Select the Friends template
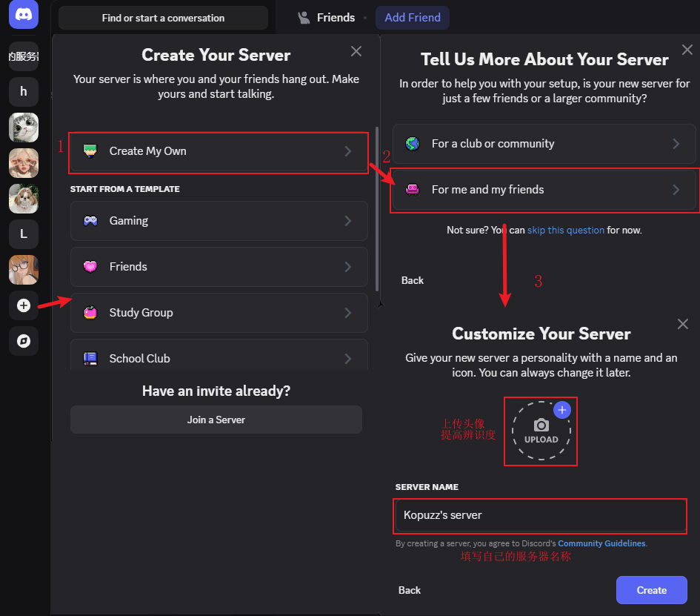 219,267
